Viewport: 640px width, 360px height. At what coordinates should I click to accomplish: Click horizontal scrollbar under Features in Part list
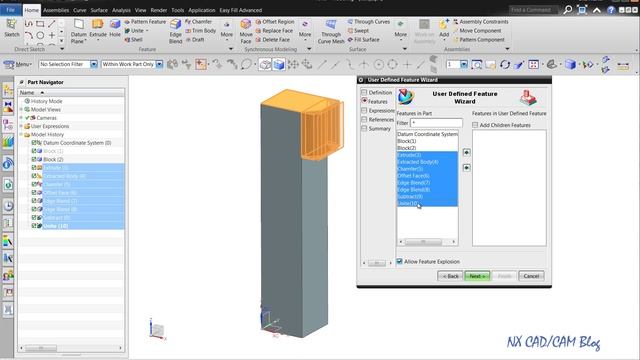(x=427, y=242)
